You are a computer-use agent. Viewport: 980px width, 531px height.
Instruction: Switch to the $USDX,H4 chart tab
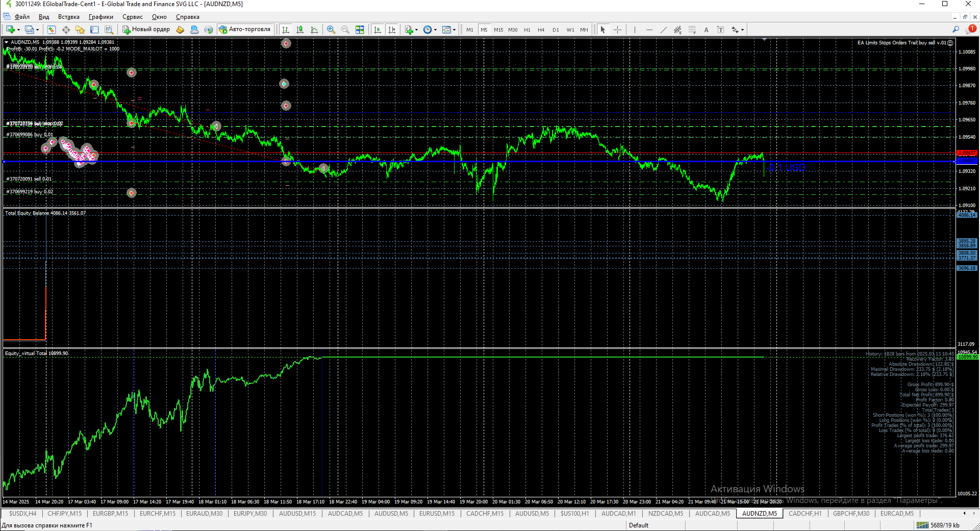22,514
